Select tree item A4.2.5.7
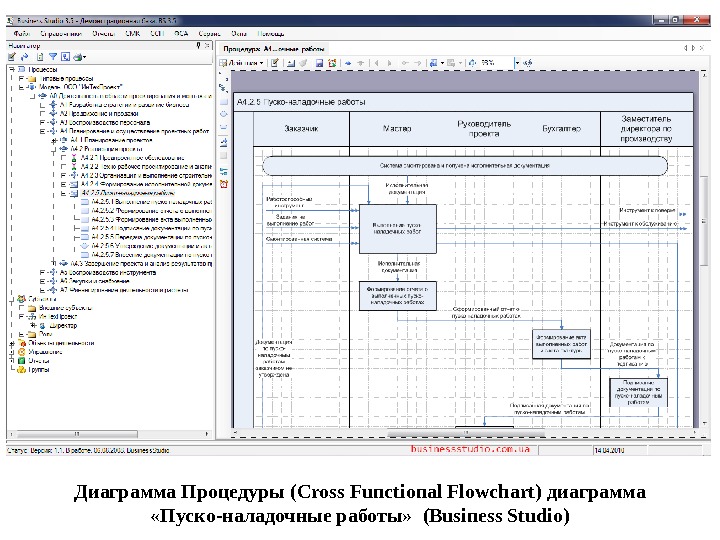This screenshot has height=540, width=720. pos(152,255)
